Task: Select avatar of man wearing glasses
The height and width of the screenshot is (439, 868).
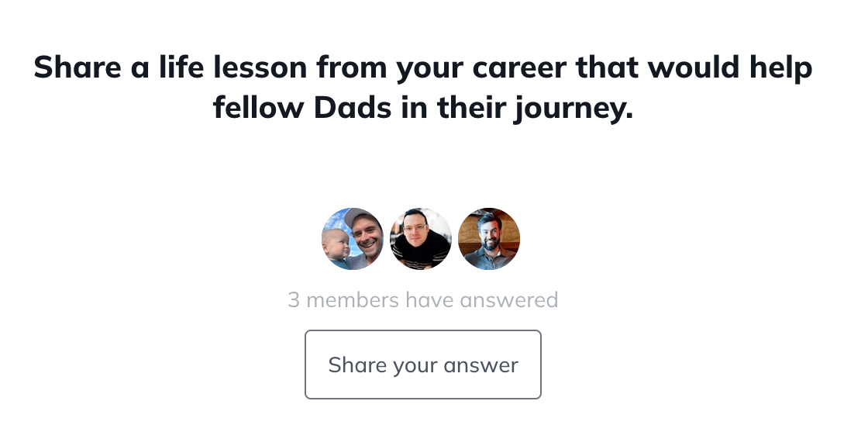Action: (421, 239)
